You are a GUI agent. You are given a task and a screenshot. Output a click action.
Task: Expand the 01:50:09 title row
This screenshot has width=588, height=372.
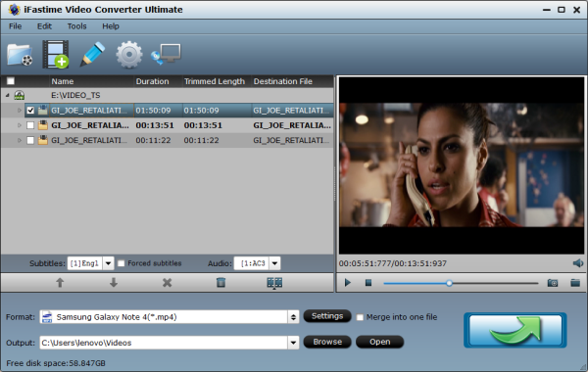pos(20,111)
